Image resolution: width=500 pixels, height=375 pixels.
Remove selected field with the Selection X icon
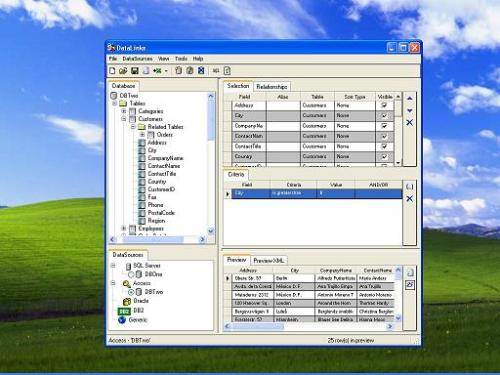[410, 122]
